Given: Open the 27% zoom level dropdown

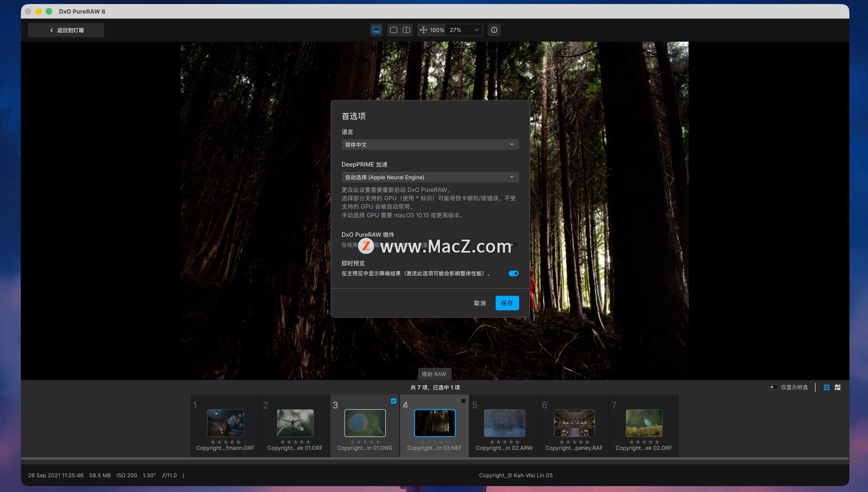Looking at the screenshot, I should click(464, 30).
